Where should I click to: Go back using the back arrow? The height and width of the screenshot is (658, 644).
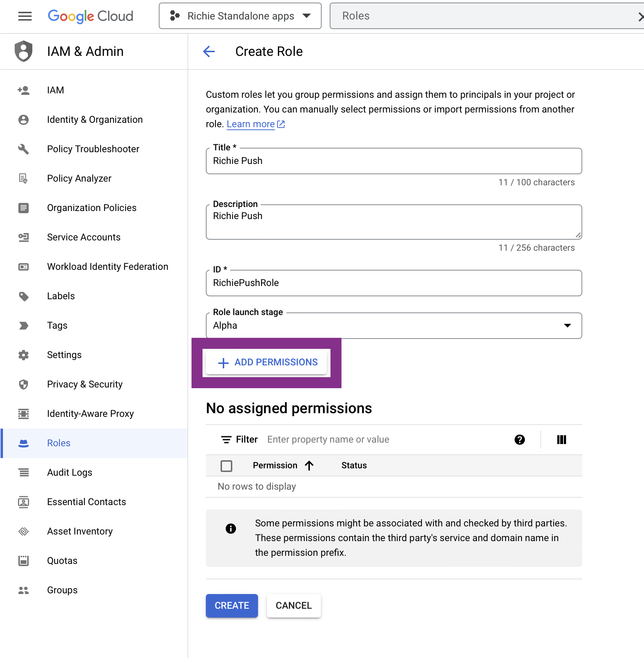(x=208, y=51)
